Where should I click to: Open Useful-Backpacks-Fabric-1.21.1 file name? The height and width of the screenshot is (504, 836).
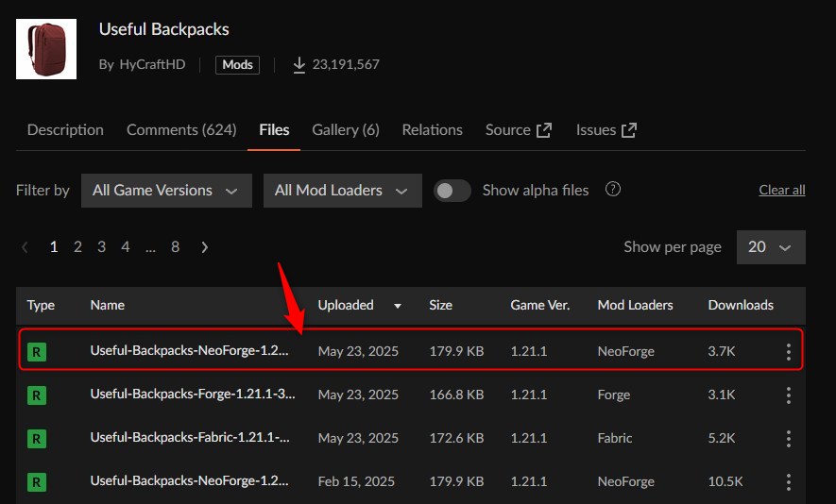pos(190,437)
